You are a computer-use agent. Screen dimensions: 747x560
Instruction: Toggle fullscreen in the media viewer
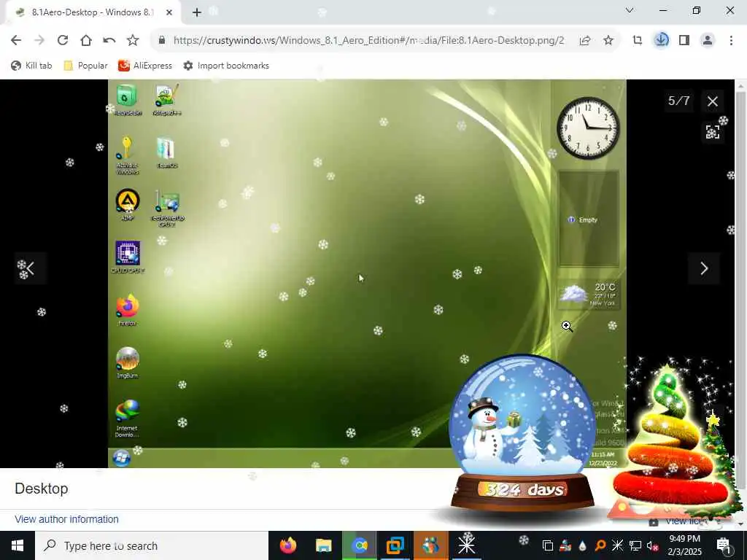click(713, 132)
